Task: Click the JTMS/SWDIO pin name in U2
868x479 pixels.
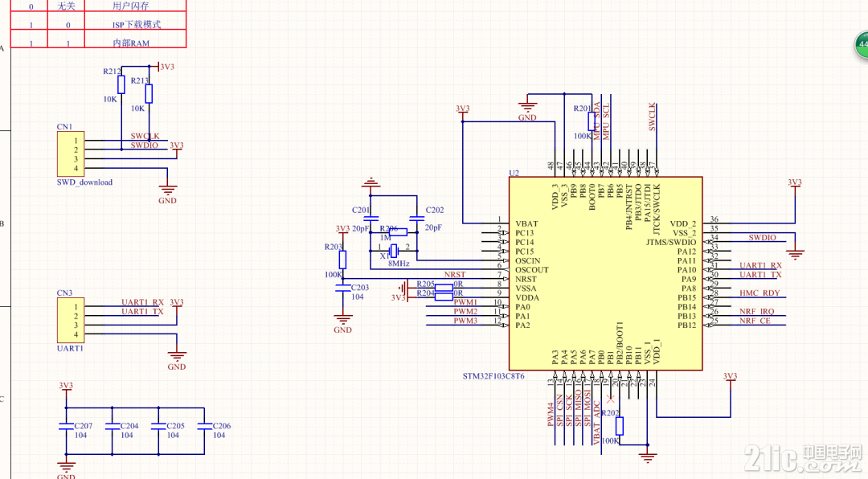Action: pos(671,243)
